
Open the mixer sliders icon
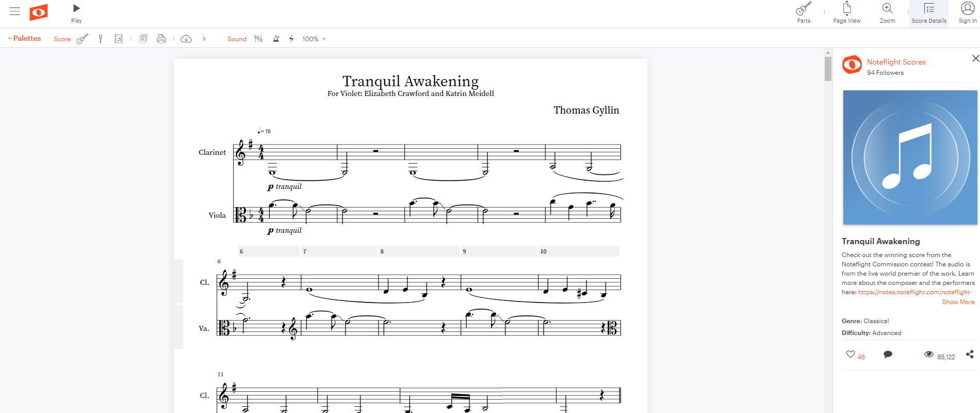(x=258, y=39)
